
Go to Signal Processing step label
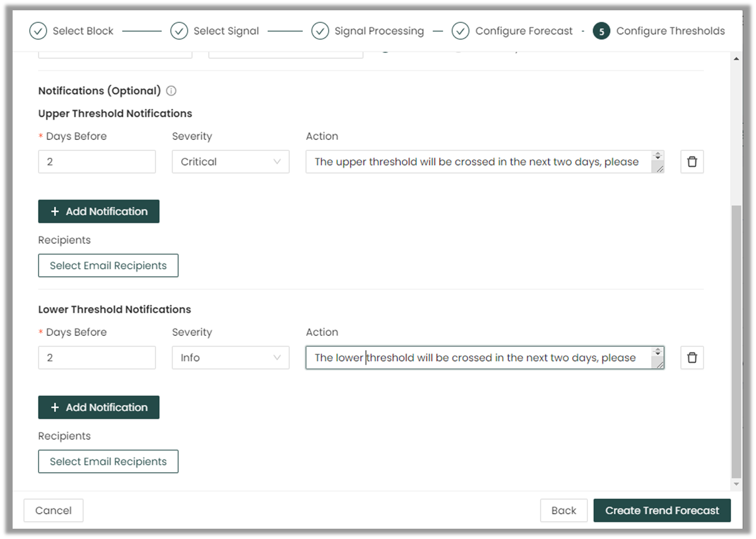[x=379, y=31]
